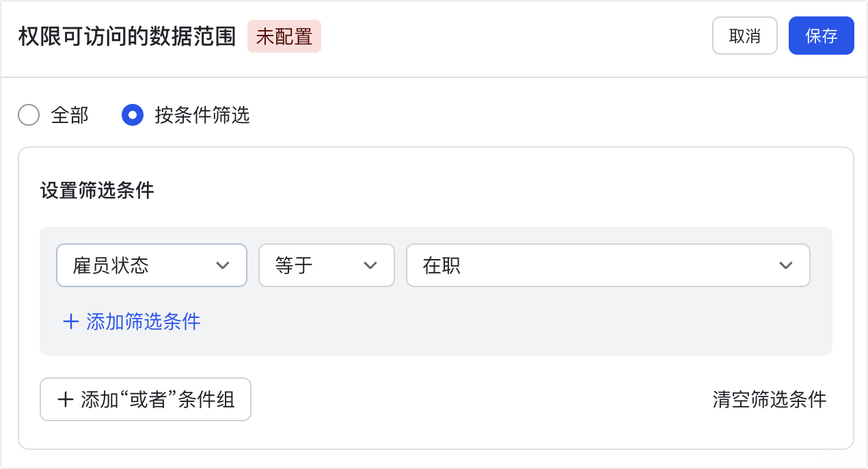Click the 全部 option label text

coord(70,116)
